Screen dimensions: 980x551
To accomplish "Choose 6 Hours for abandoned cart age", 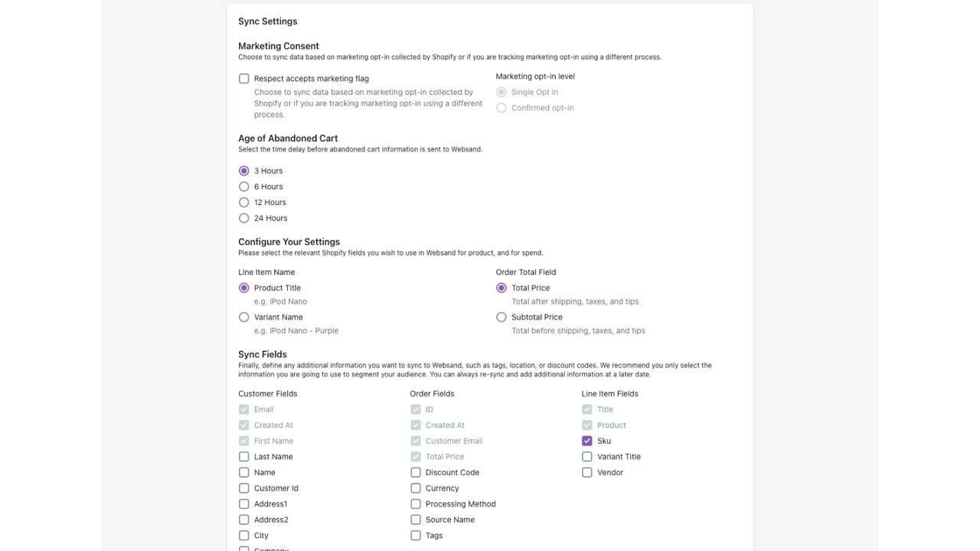I will 243,186.
